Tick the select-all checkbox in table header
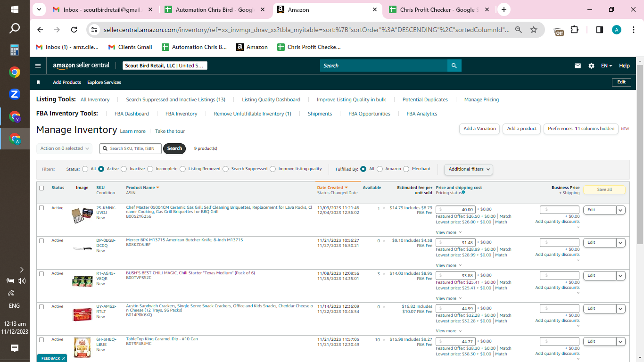644x362 pixels. point(41,188)
